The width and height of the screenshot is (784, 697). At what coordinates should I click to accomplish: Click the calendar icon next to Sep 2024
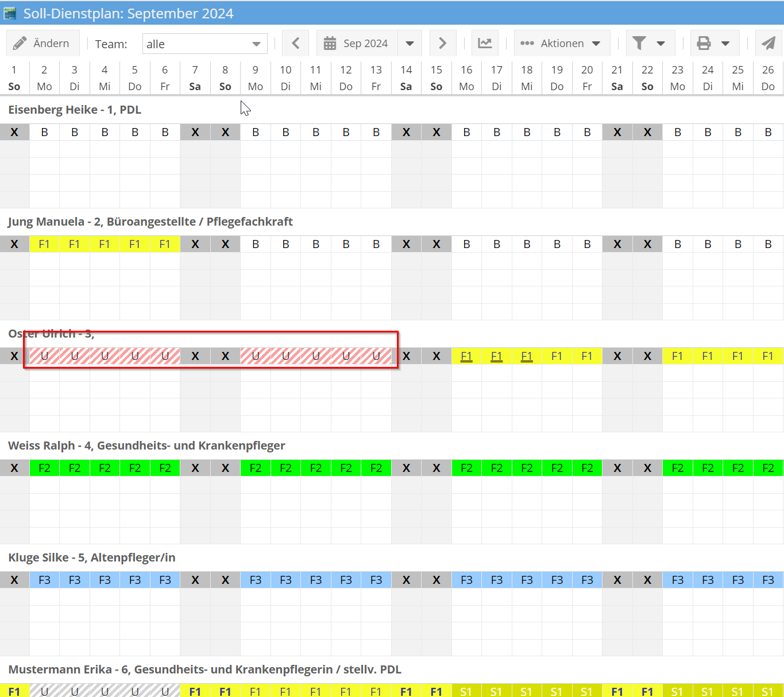[x=330, y=42]
